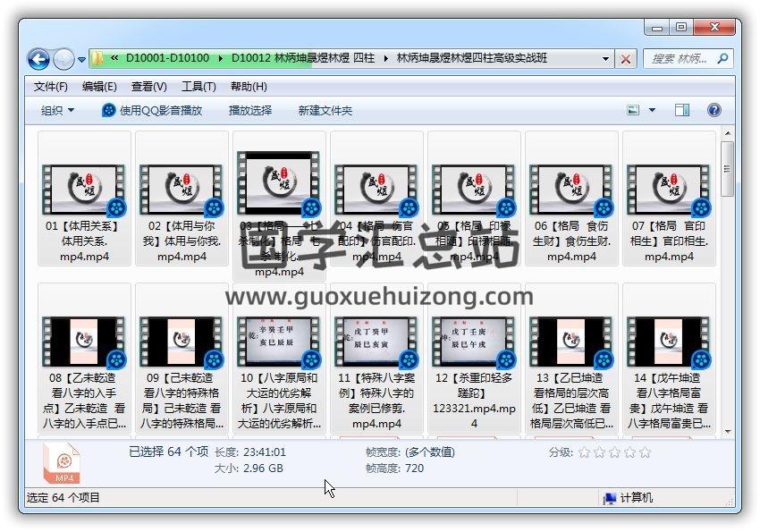Open the recent locations dropdown arrow
This screenshot has height=532, width=760.
point(82,60)
